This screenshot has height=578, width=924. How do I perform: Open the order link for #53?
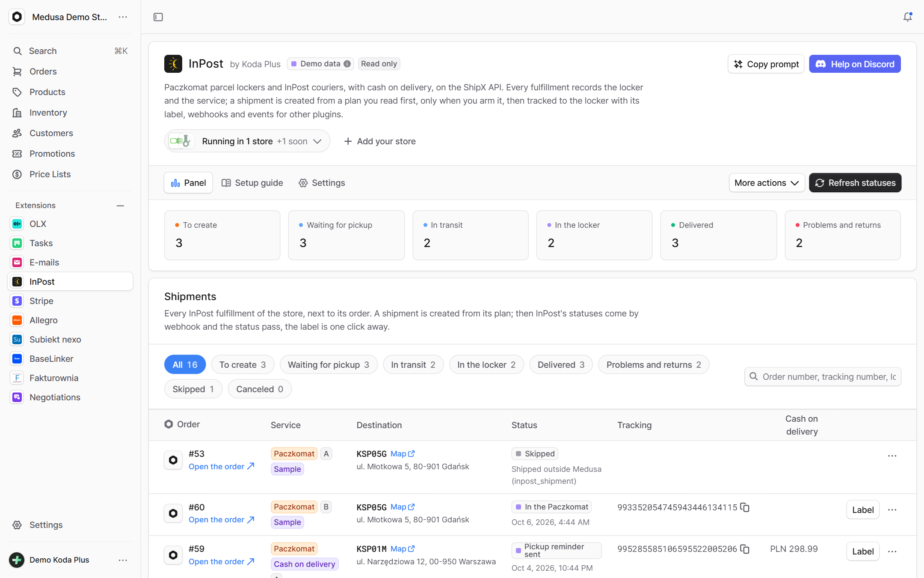pyautogui.click(x=221, y=466)
